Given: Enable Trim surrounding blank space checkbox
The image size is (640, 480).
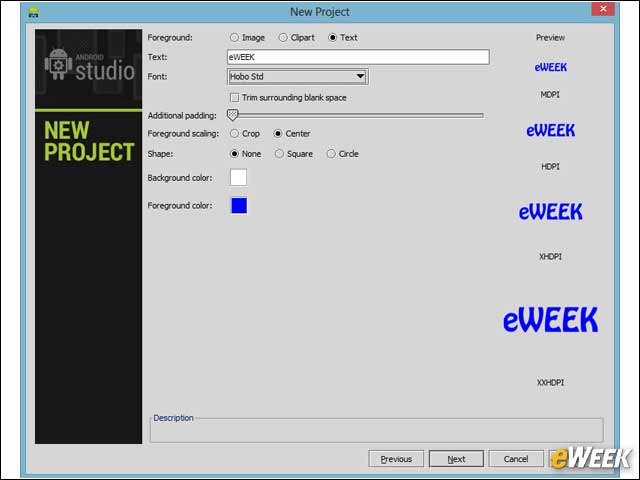Looking at the screenshot, I should pyautogui.click(x=235, y=98).
